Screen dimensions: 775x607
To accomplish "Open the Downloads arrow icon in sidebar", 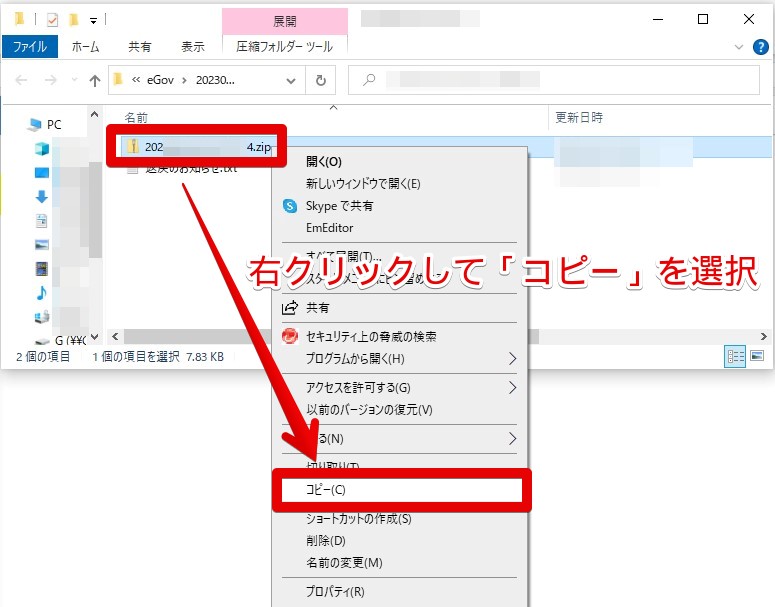I will [x=42, y=197].
